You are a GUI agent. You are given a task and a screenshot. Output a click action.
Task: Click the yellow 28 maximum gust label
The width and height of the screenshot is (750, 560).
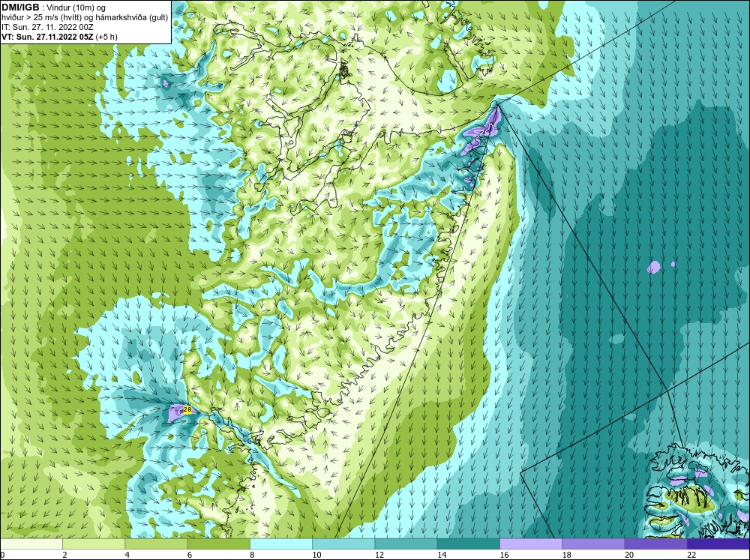tap(187, 409)
